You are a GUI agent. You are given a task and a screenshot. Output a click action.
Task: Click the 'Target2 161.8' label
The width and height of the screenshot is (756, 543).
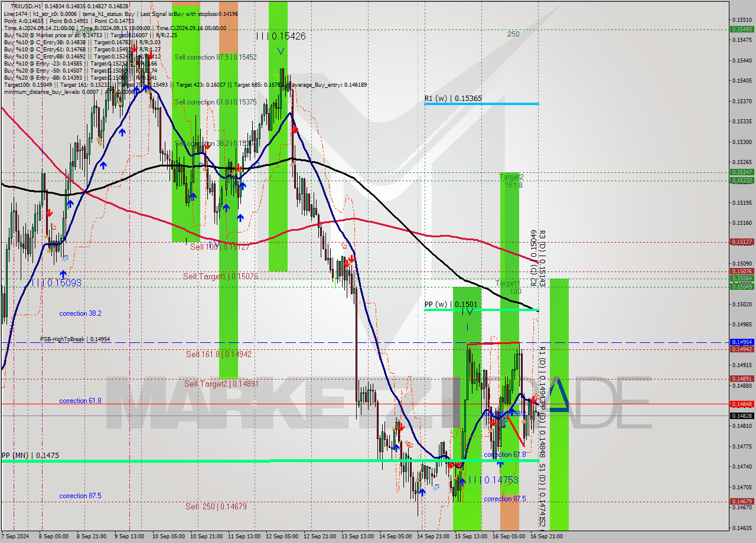click(x=511, y=181)
